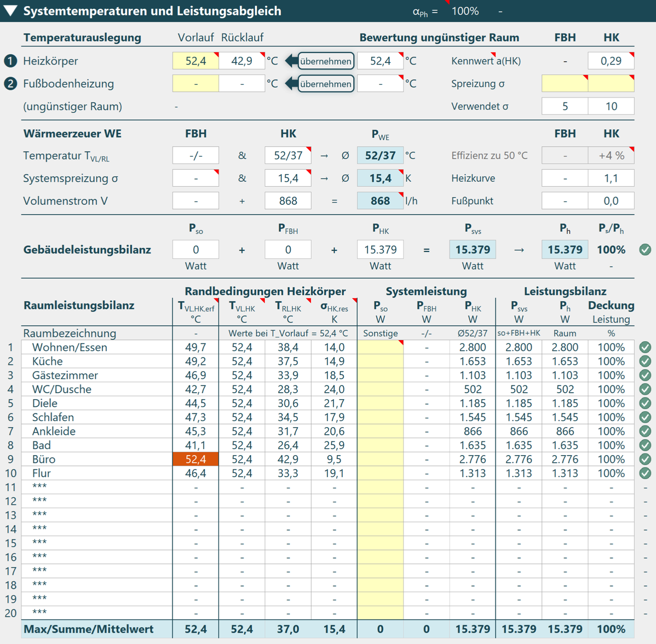Click the green check icon for Diele
The image size is (656, 644).
click(645, 404)
